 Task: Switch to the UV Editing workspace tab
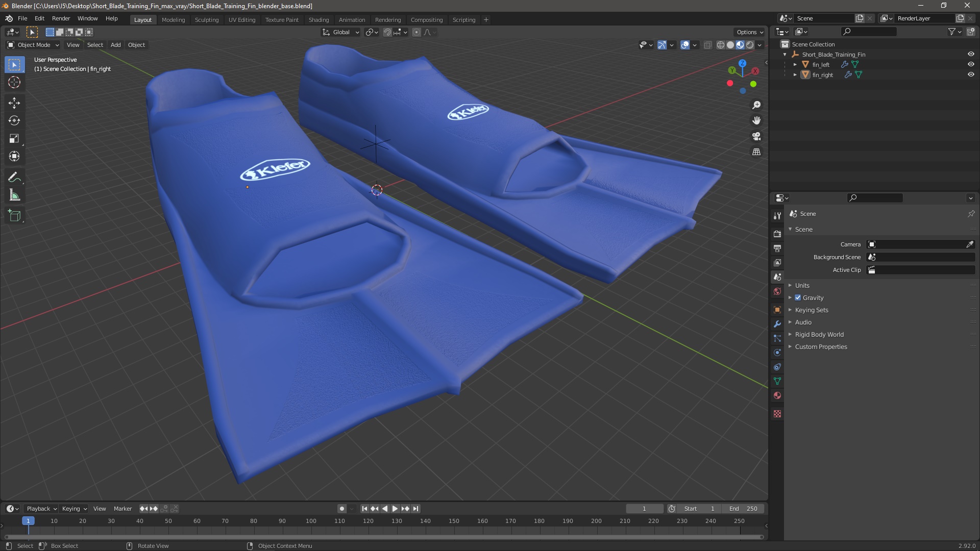click(241, 20)
